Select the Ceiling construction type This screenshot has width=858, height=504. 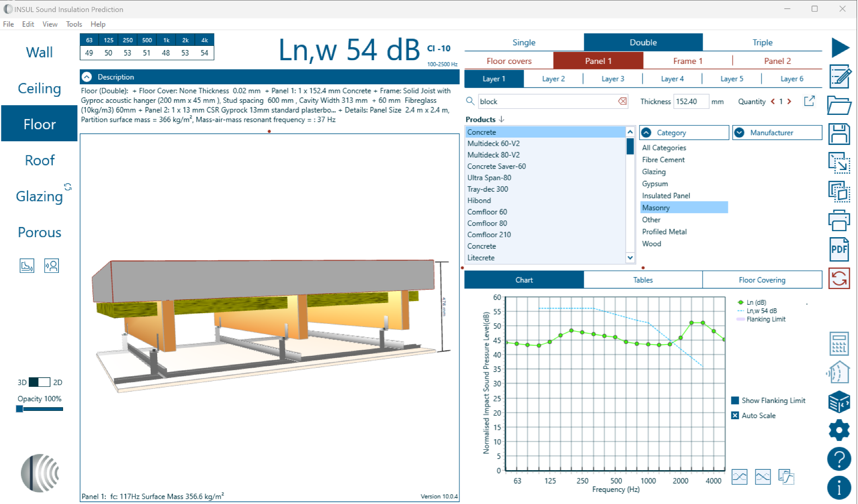39,88
